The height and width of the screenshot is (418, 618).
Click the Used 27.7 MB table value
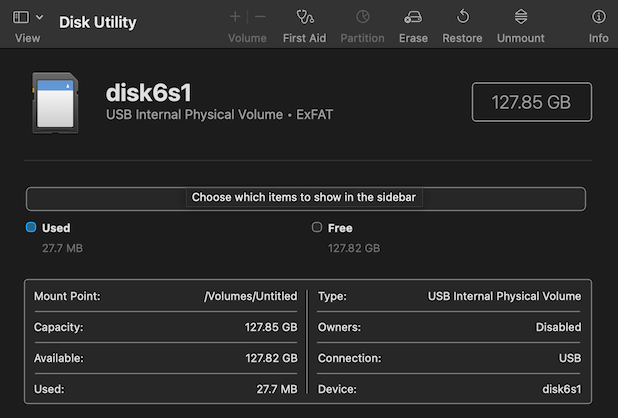277,389
